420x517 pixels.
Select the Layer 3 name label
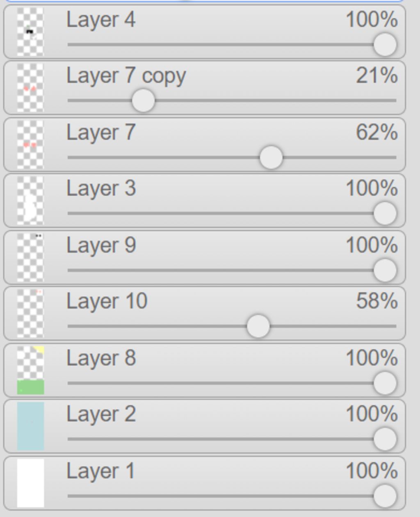click(x=101, y=189)
